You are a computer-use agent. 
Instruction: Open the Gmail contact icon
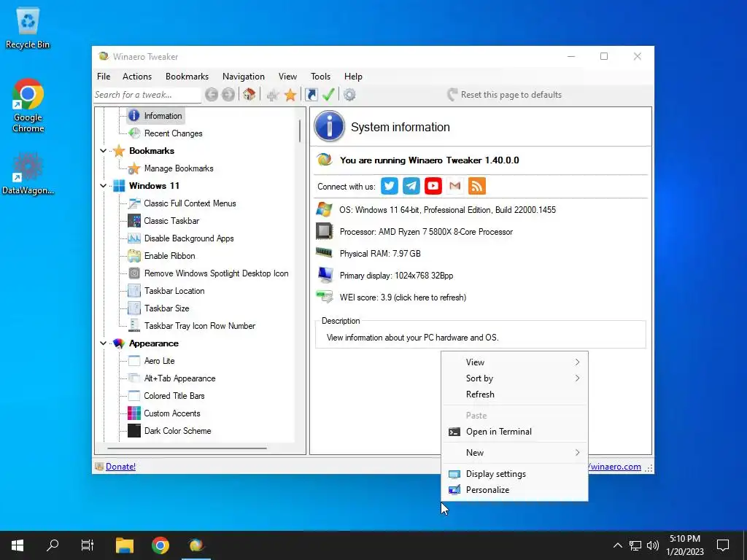click(455, 186)
